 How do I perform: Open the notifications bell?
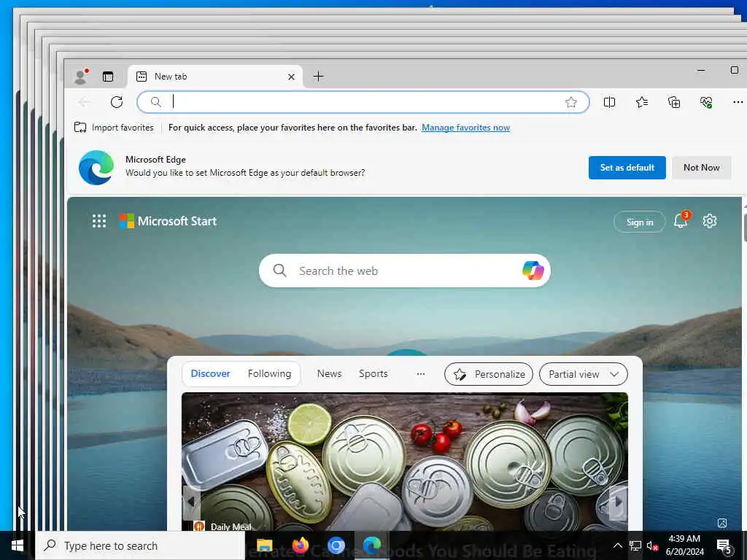point(681,221)
